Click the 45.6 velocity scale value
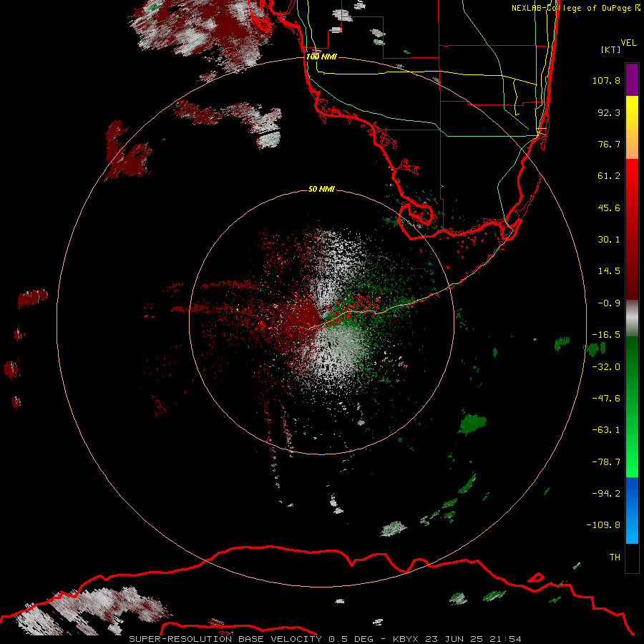Image resolution: width=644 pixels, height=644 pixels. 609,208
